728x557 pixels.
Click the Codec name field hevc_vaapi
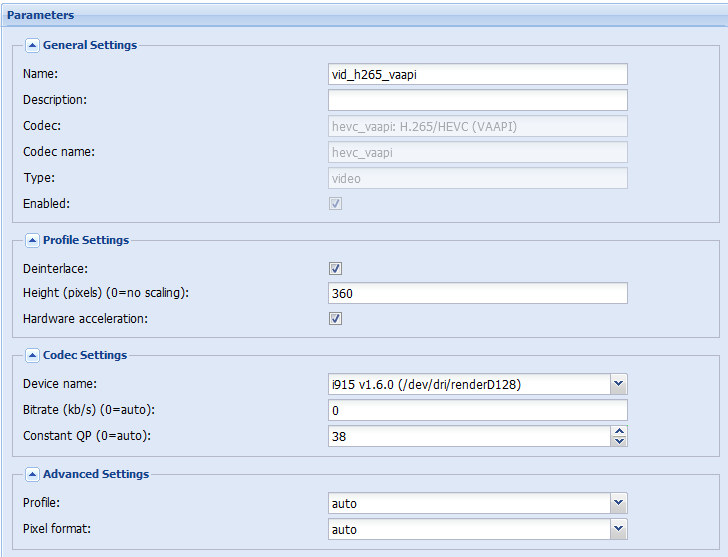(x=478, y=152)
